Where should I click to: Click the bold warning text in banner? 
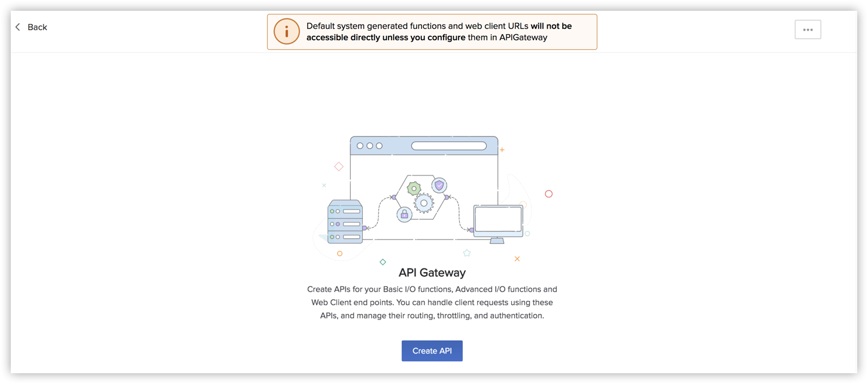[x=440, y=32]
